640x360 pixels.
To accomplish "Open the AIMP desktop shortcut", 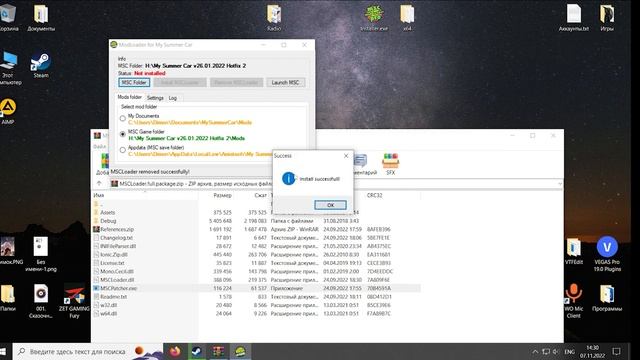I will pos(8,111).
